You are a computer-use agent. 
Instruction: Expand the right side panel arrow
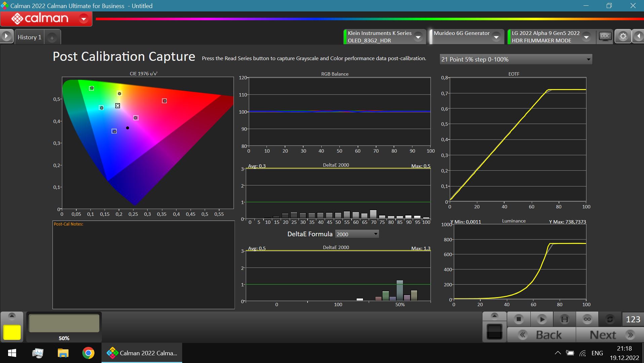point(638,36)
